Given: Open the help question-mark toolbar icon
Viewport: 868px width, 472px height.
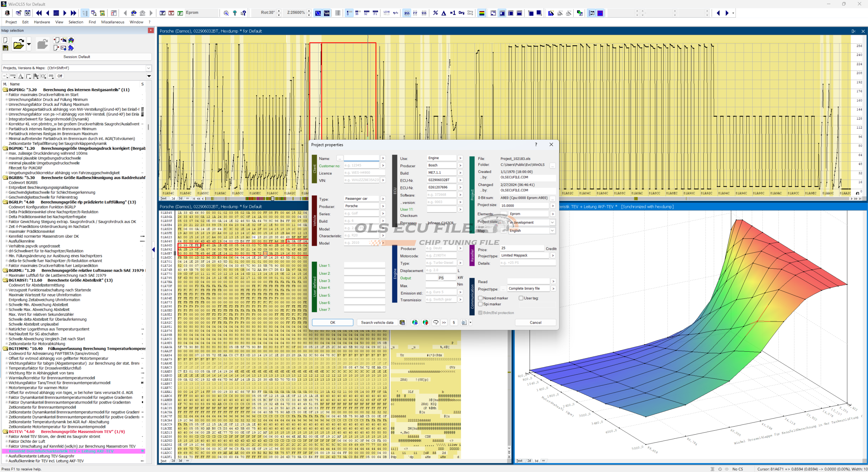Looking at the screenshot, I should (235, 13).
